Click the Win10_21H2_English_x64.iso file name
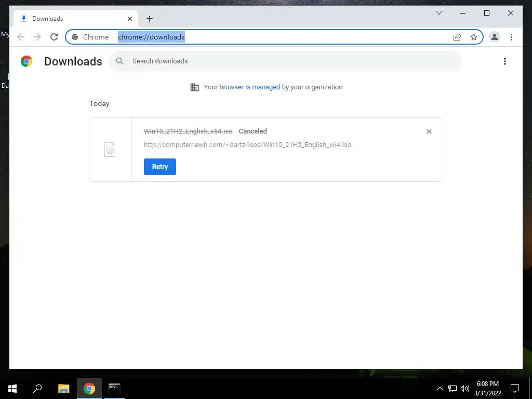Viewport: 532px width, 399px height. (x=188, y=131)
